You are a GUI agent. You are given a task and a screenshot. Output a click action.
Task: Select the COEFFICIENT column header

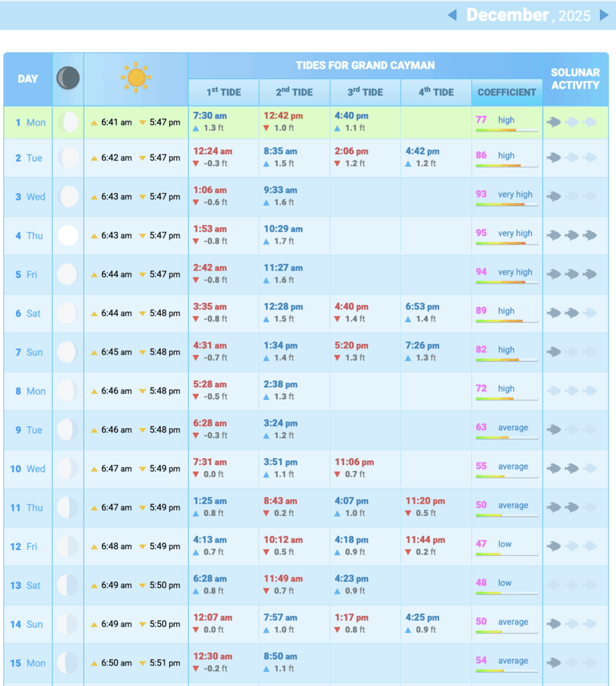(x=507, y=92)
